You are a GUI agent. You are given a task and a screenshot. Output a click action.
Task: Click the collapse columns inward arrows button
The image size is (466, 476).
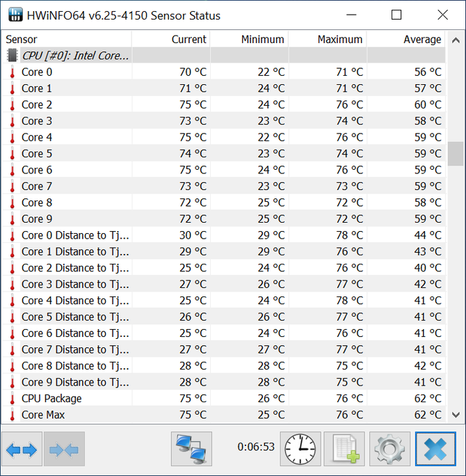[64, 449]
